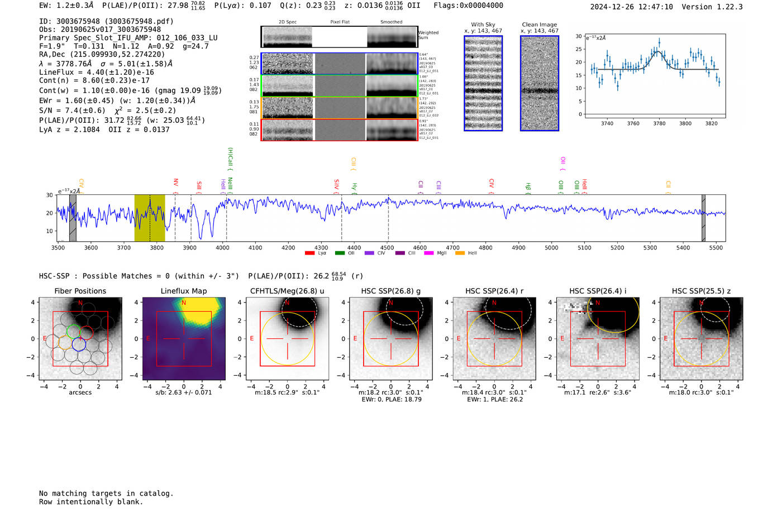Click the Hβ line label
Screen dimensions: 782x532
coord(528,187)
